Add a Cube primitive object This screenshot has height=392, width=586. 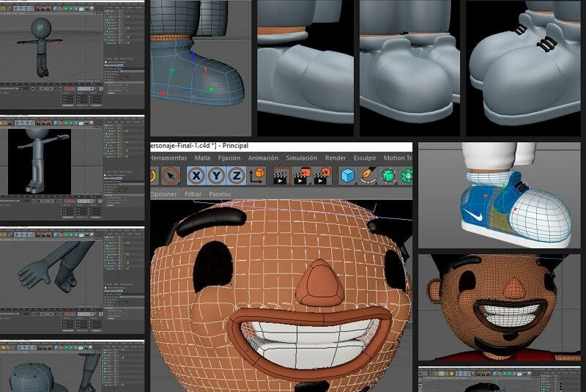coord(349,176)
